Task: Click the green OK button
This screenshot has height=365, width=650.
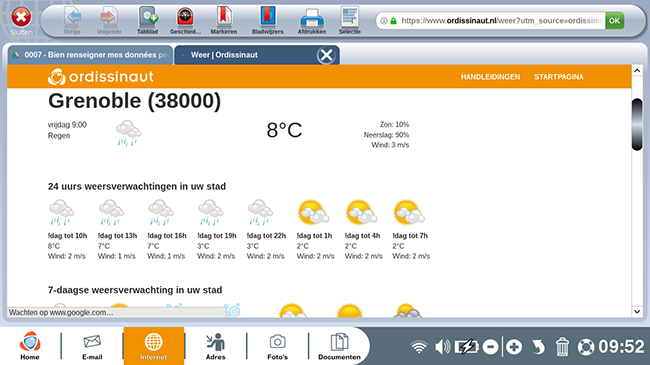Action: pyautogui.click(x=614, y=21)
